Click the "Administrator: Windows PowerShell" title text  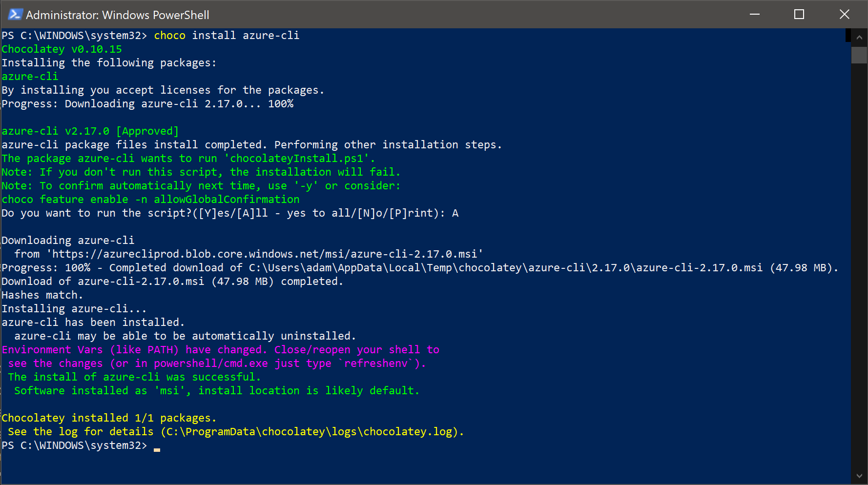(118, 15)
